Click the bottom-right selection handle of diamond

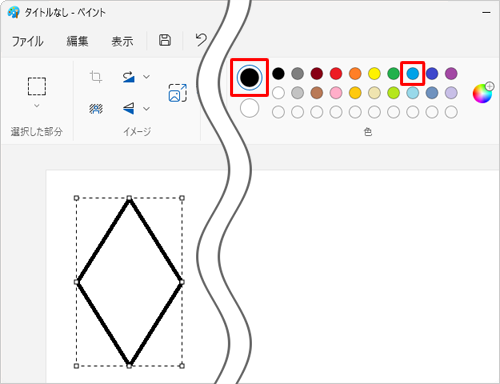pyautogui.click(x=182, y=366)
